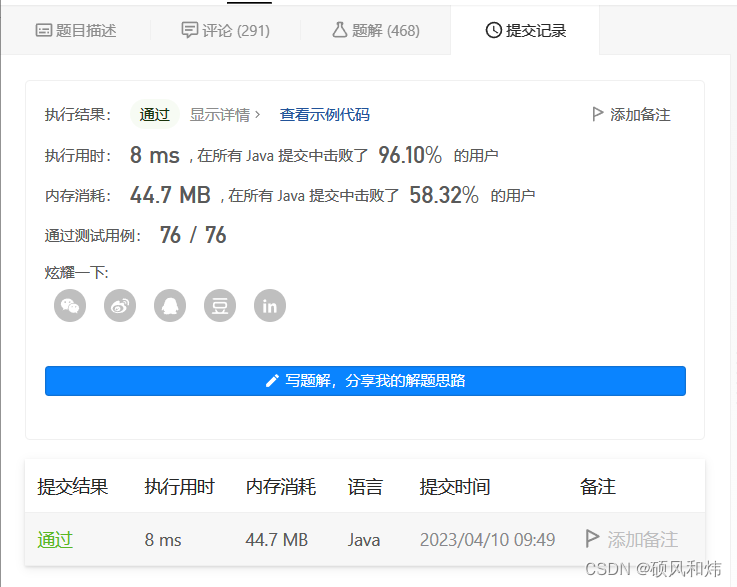Screen dimensions: 737x587
Task: Click the 8 ms runtime value in the table
Action: point(163,540)
